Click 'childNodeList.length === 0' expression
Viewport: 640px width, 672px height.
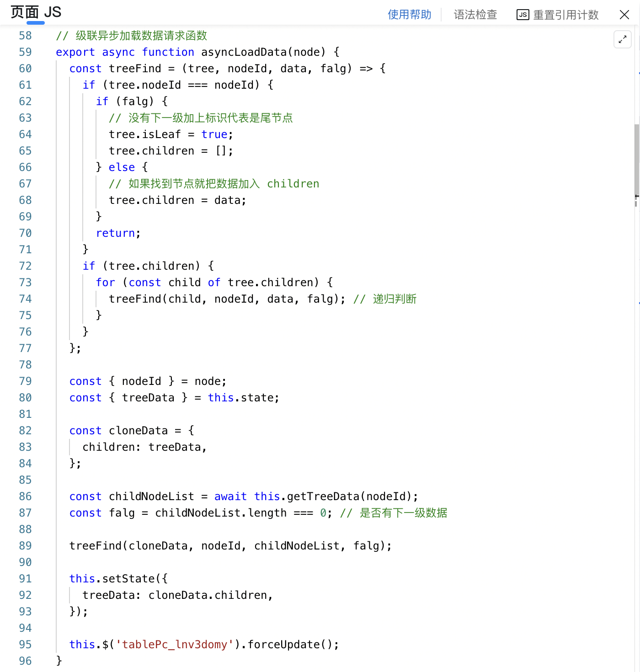pos(240,513)
